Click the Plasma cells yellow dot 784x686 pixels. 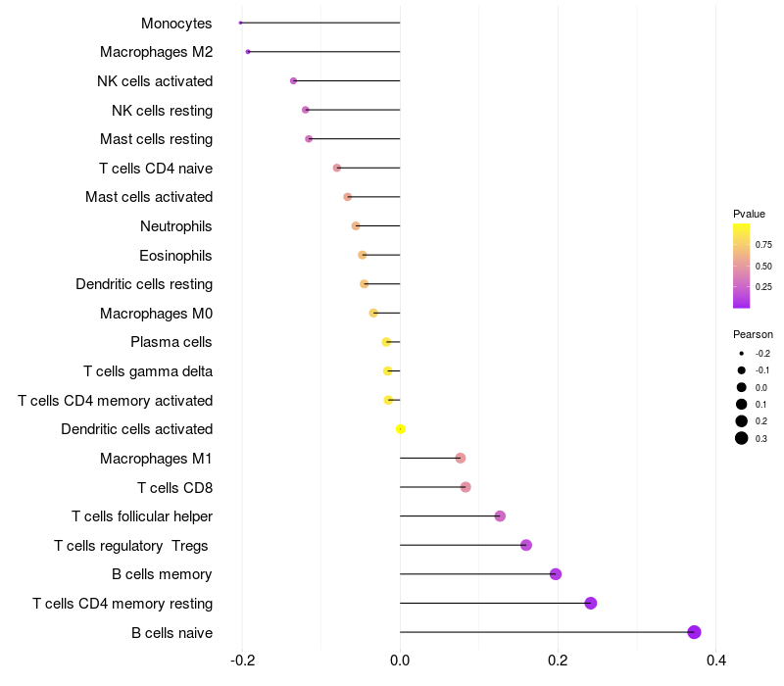click(386, 342)
